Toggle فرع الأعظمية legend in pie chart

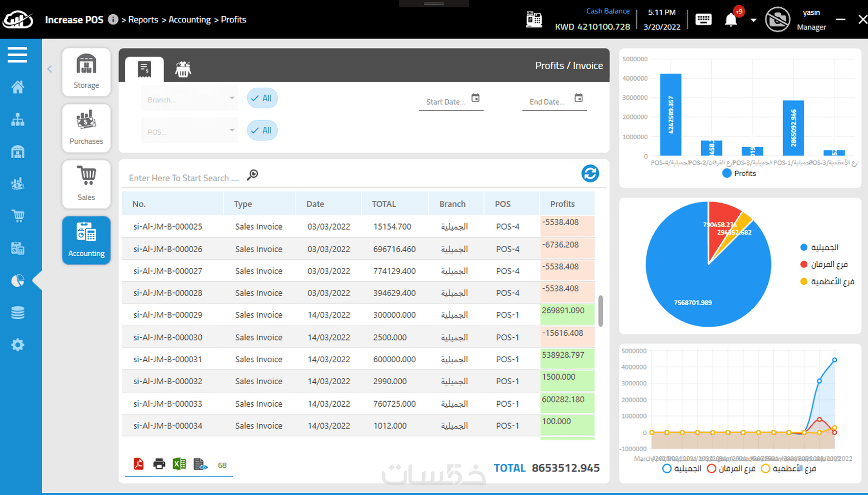827,281
